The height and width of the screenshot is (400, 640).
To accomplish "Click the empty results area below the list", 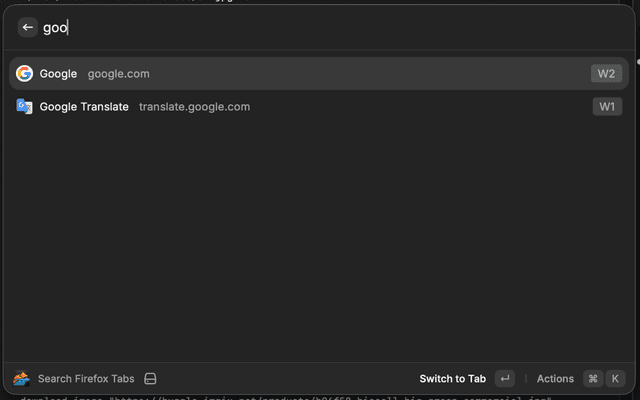I will (x=320, y=240).
